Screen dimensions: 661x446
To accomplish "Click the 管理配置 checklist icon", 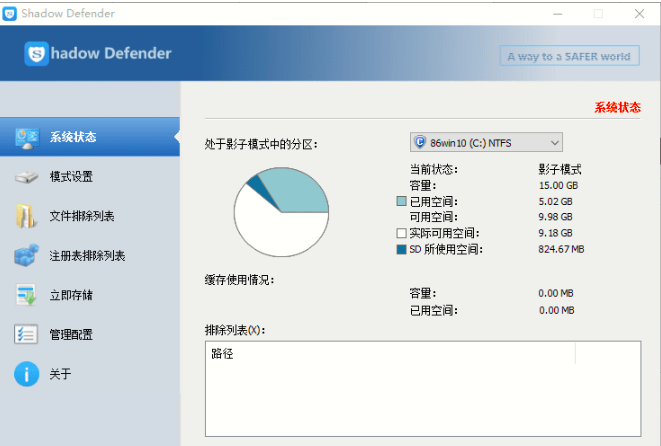I will click(26, 334).
